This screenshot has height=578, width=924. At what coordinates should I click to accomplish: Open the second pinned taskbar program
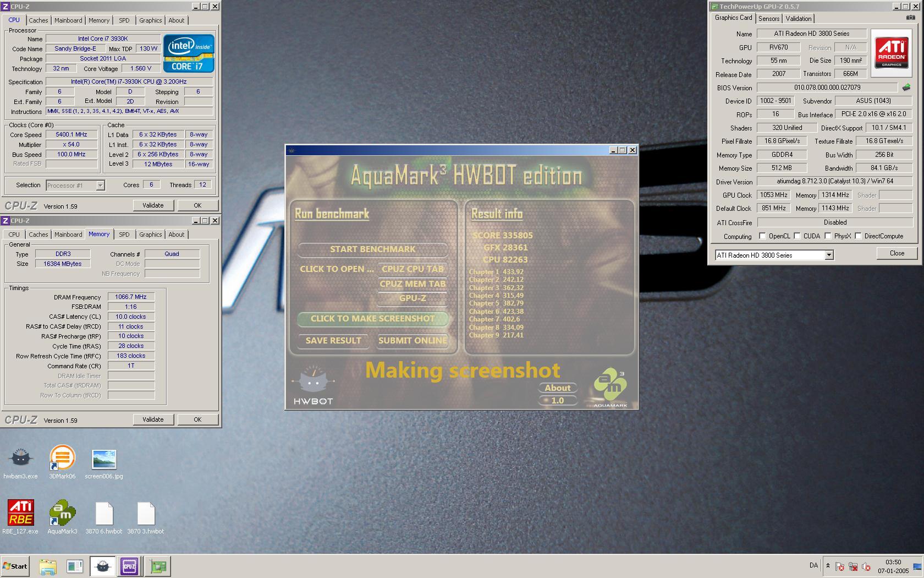coord(74,566)
